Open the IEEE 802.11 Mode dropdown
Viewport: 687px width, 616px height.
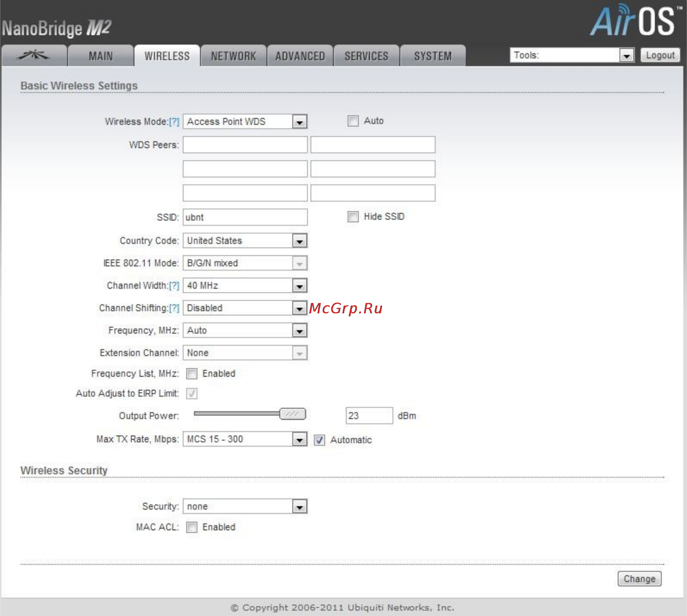pos(245,263)
